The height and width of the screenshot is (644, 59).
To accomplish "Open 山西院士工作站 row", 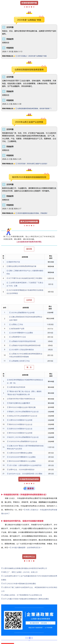I will coord(17,324).
